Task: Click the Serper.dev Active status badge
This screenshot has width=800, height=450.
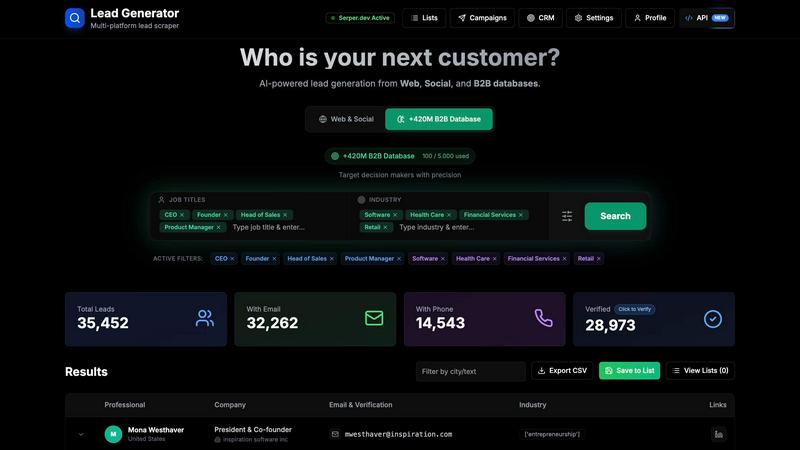Action: [x=360, y=18]
